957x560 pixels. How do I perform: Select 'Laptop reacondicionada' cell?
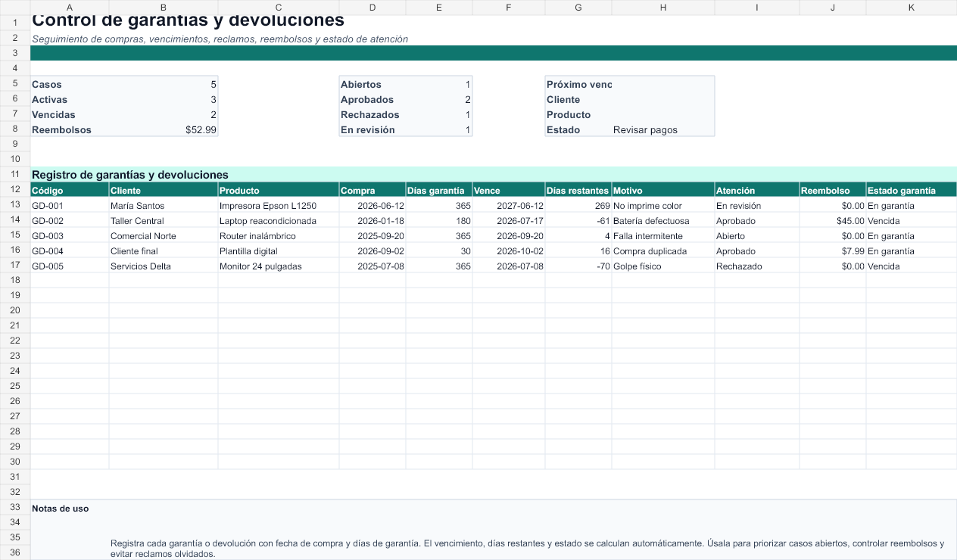tap(279, 220)
